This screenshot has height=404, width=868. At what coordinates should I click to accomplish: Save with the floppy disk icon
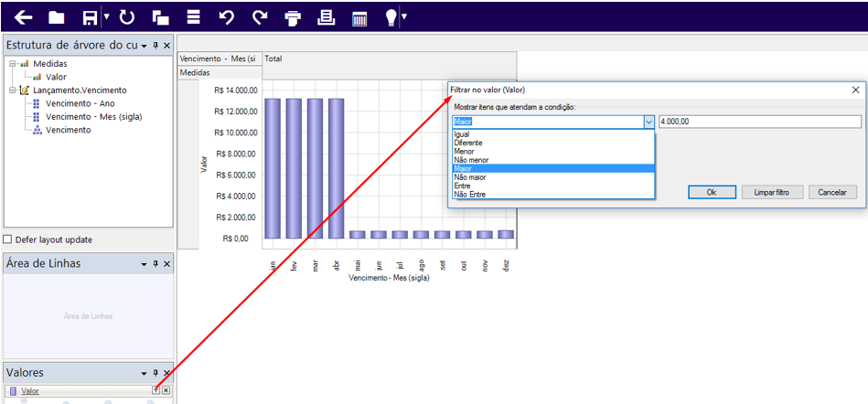tap(91, 18)
